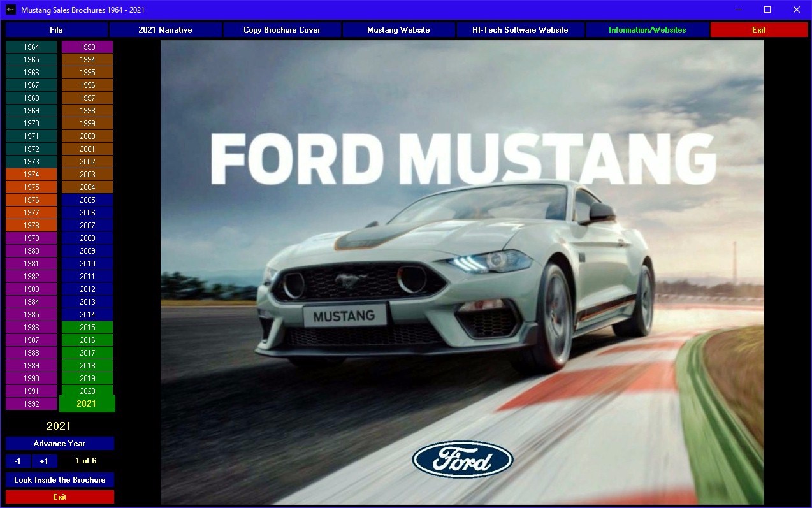
Task: Click Look Inside the Brochure
Action: click(x=60, y=480)
